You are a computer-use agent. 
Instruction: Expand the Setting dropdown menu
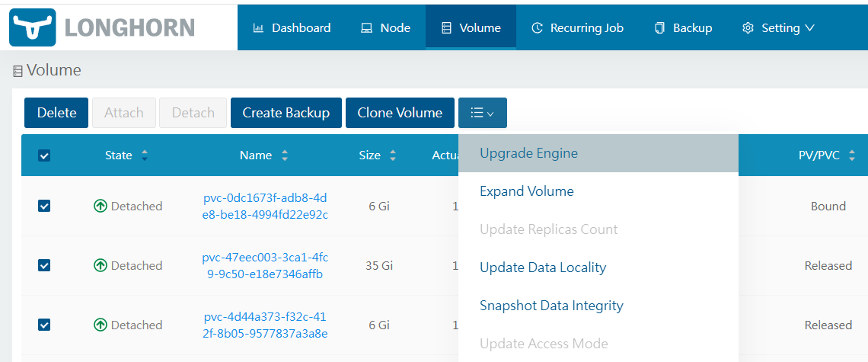778,27
